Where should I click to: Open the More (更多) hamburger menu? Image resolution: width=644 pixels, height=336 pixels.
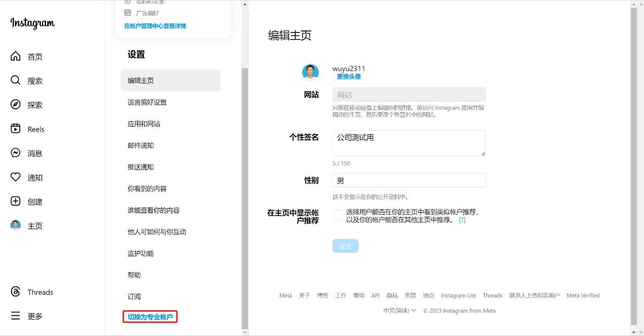pyautogui.click(x=16, y=316)
